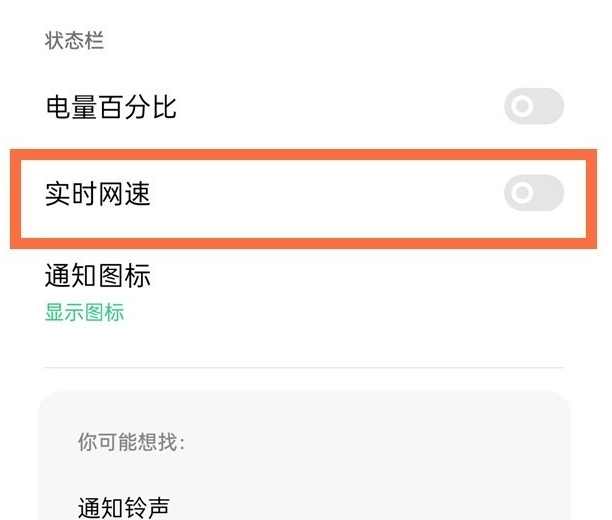Turn on the 实时网速 switch
Image resolution: width=612 pixels, height=520 pixels.
(x=533, y=193)
